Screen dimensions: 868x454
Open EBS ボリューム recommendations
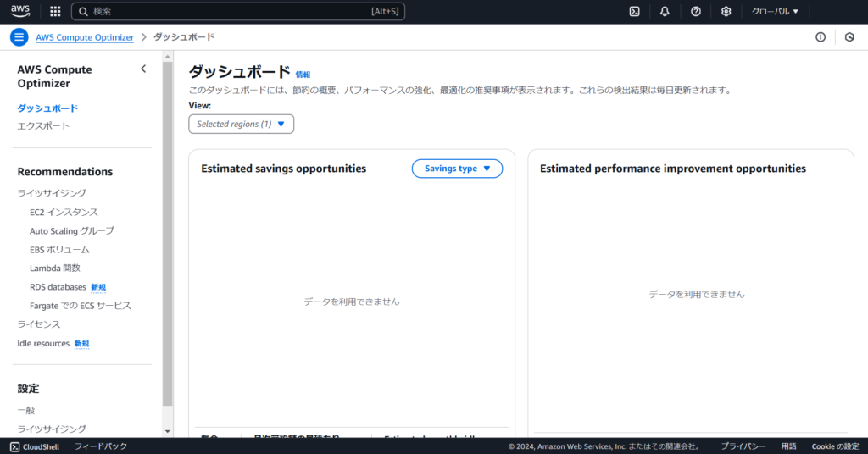coord(59,249)
